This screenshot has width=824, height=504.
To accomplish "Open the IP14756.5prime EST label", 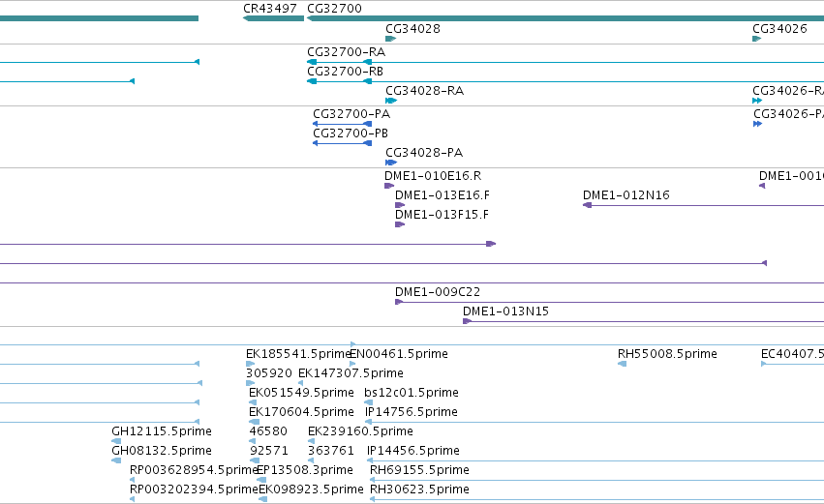I will coord(411,412).
